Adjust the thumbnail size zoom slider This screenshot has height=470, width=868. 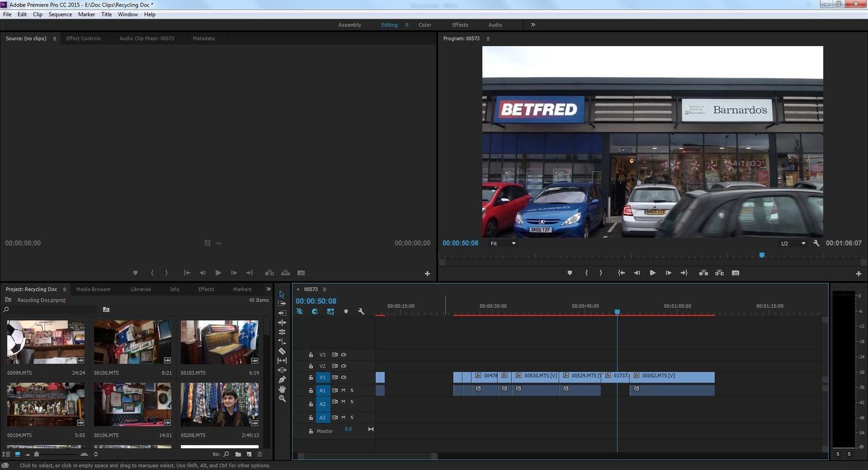[37, 454]
